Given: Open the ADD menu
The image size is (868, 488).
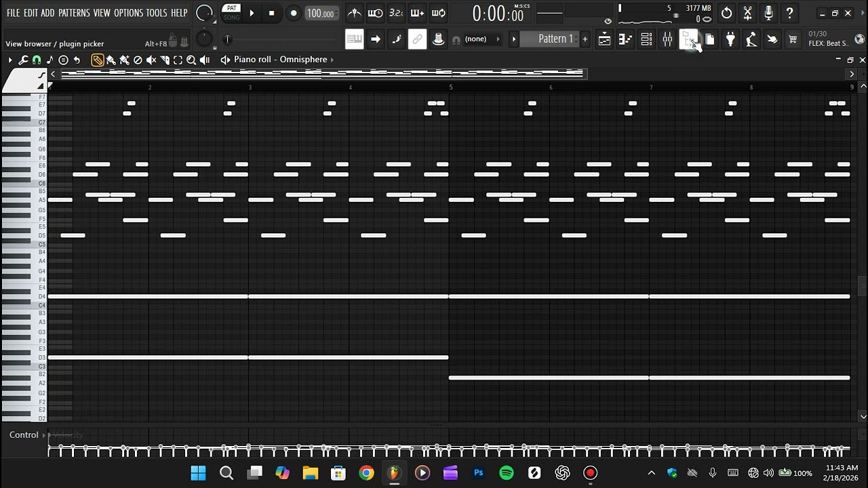Looking at the screenshot, I should (x=47, y=13).
